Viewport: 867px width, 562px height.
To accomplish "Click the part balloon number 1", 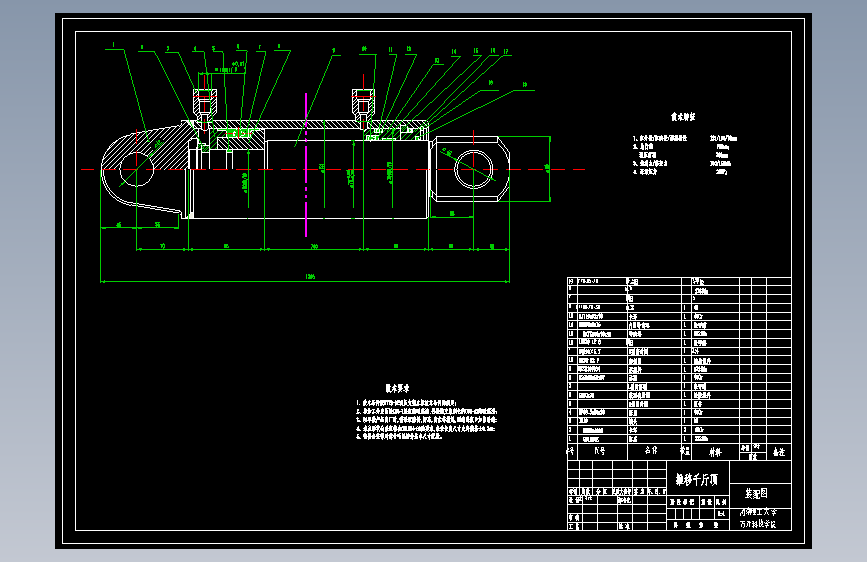I will coord(113,45).
